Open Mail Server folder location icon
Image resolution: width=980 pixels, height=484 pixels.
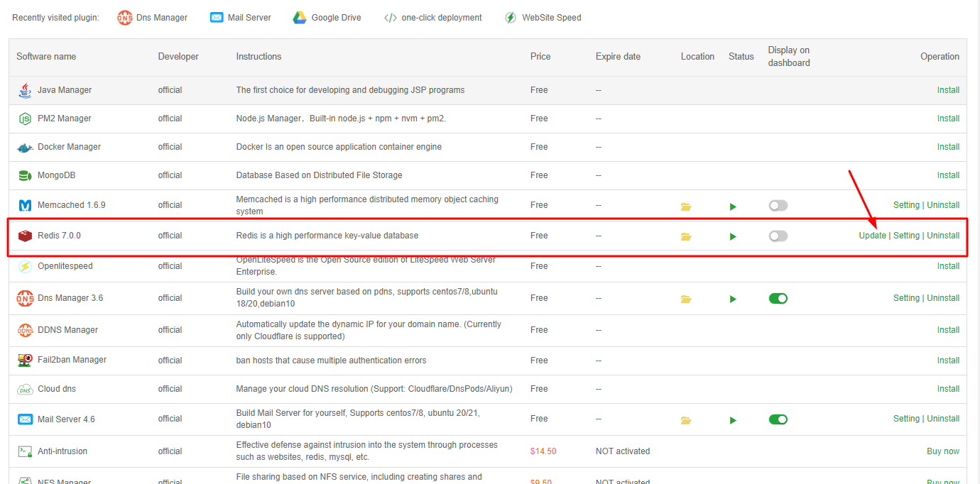(685, 420)
